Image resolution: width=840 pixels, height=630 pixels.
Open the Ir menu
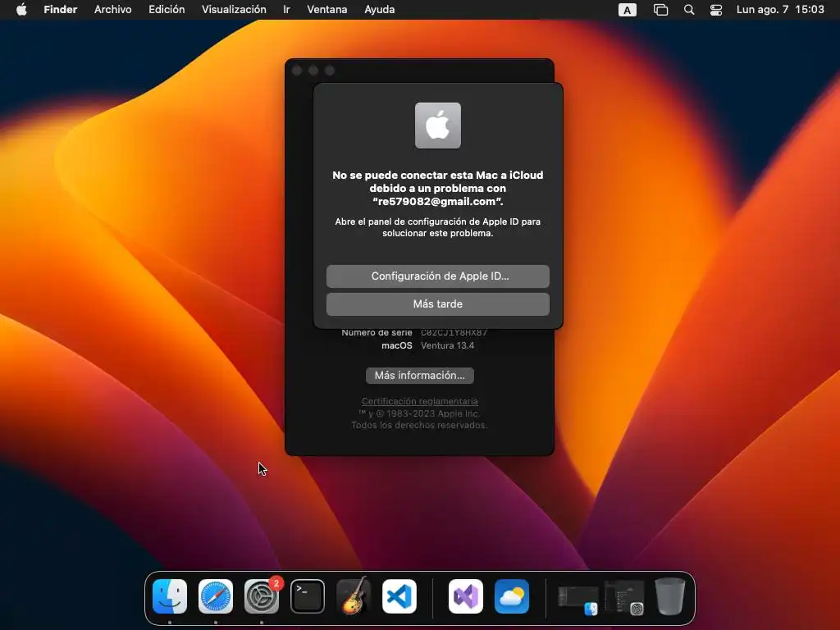click(286, 10)
